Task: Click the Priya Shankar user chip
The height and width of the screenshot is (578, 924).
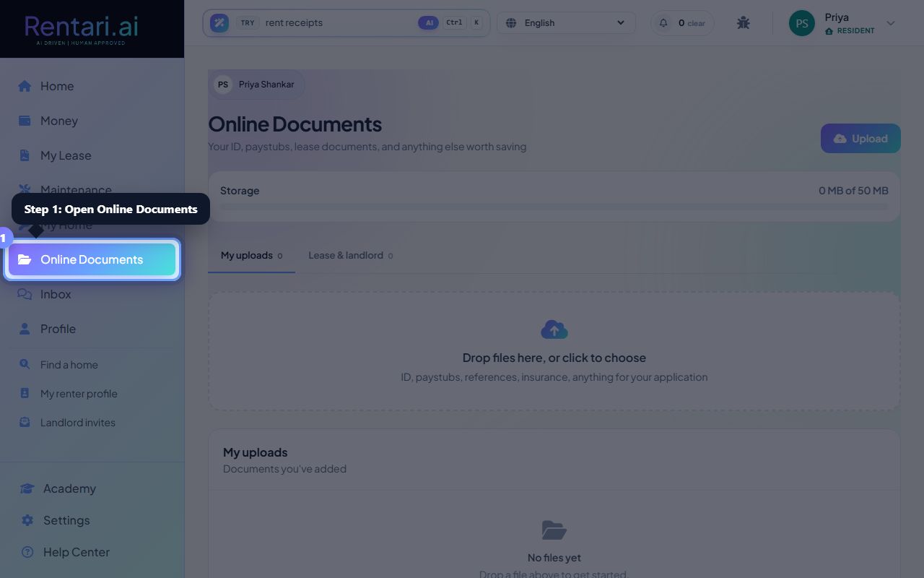Action: point(256,85)
